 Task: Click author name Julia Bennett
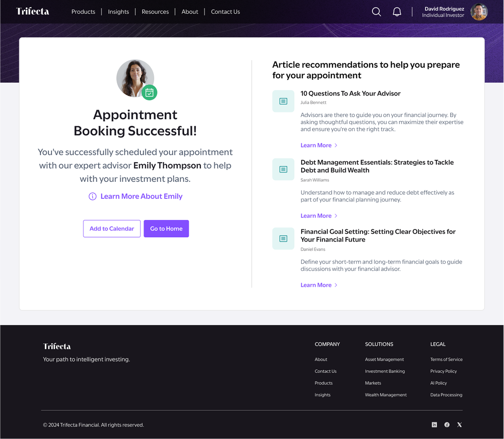click(x=313, y=103)
